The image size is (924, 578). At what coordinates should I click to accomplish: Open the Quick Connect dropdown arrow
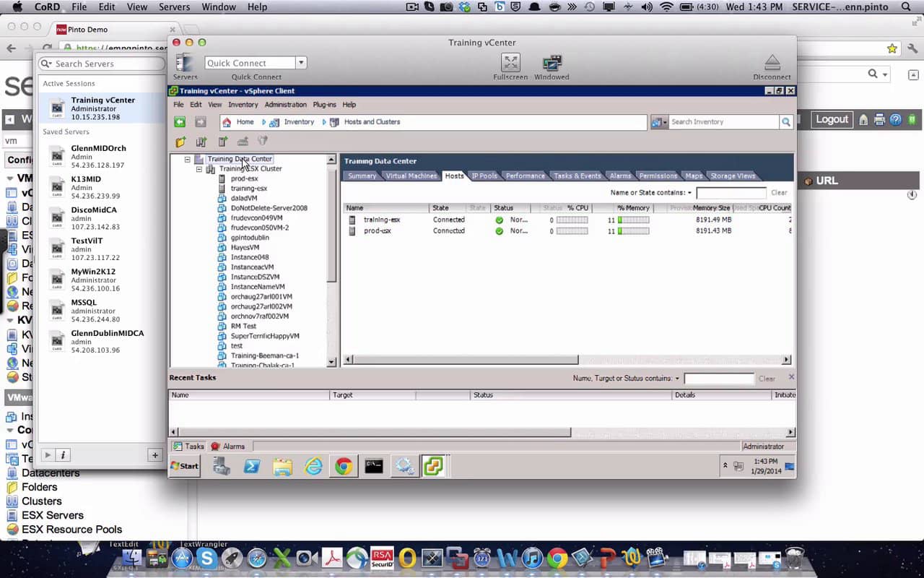pyautogui.click(x=301, y=63)
